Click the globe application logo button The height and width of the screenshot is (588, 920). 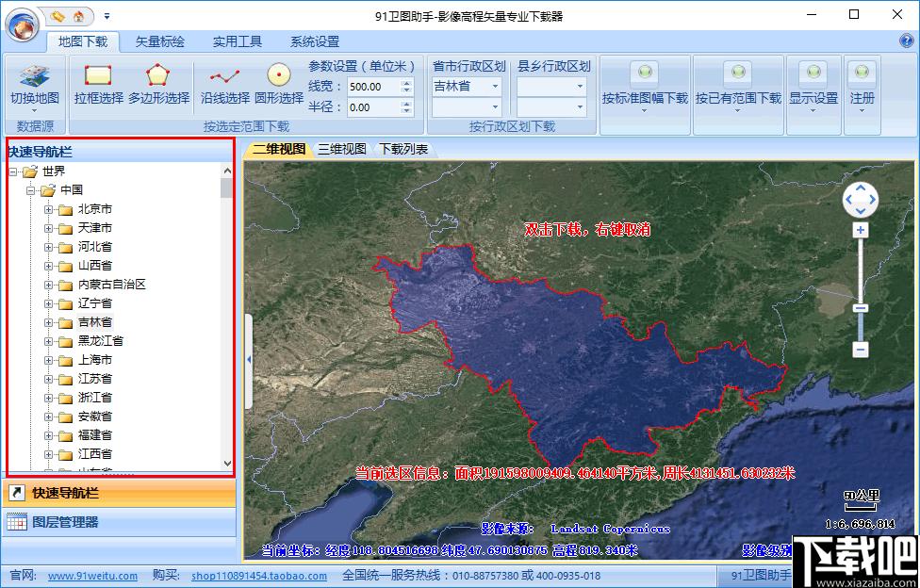[x=22, y=25]
